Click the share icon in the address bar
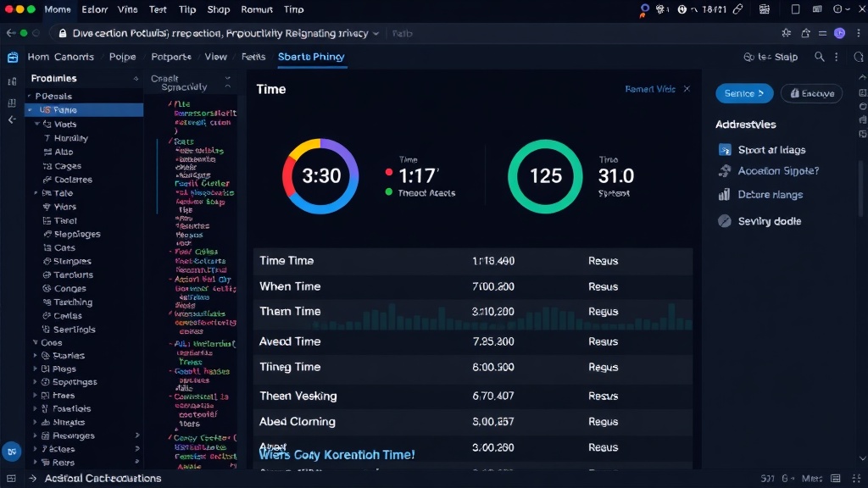The width and height of the screenshot is (868, 488). (805, 33)
